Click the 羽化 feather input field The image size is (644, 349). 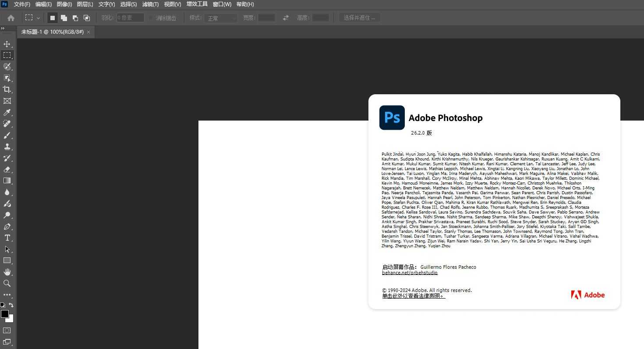[130, 18]
